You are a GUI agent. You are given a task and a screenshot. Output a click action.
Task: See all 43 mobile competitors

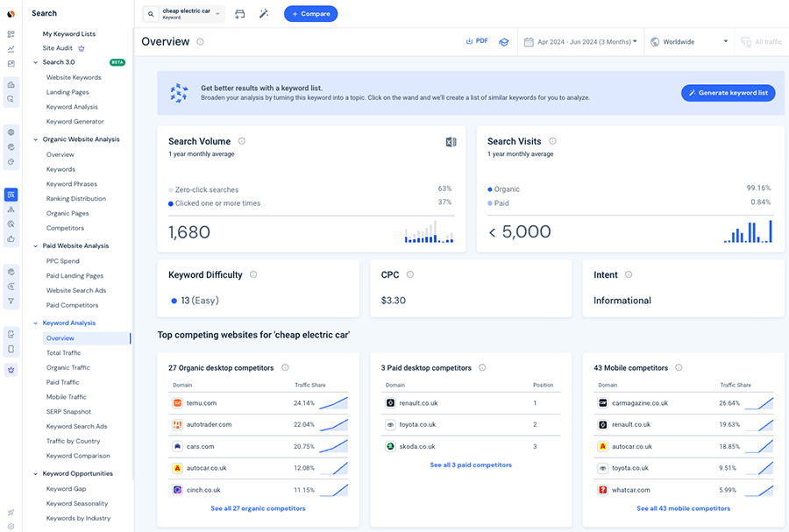683,508
